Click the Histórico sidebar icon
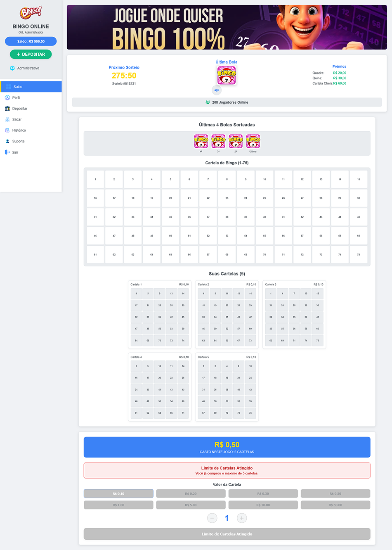The width and height of the screenshot is (392, 550). coord(7,130)
